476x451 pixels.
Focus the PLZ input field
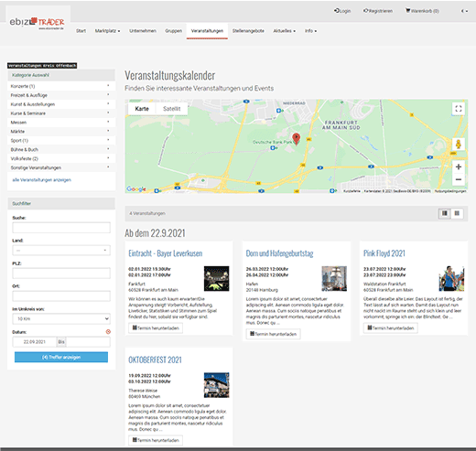61,274
